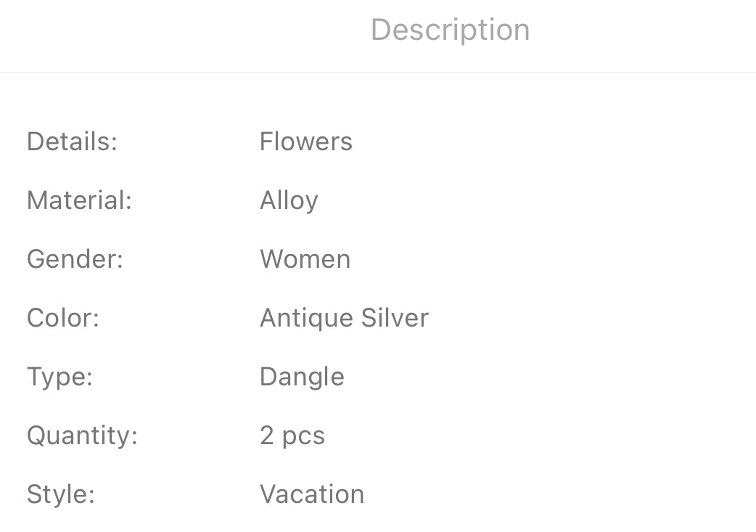Click the Gender label
Viewport: 756px width, 532px height.
pos(75,259)
